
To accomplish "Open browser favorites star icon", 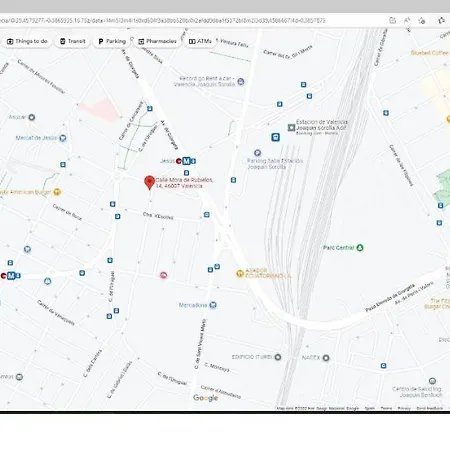I will [442, 20].
